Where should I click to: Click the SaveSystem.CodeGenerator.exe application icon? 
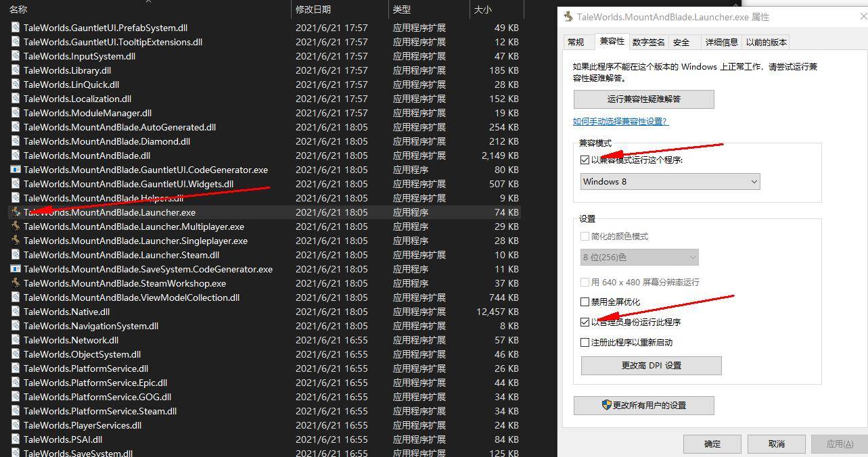coord(16,269)
